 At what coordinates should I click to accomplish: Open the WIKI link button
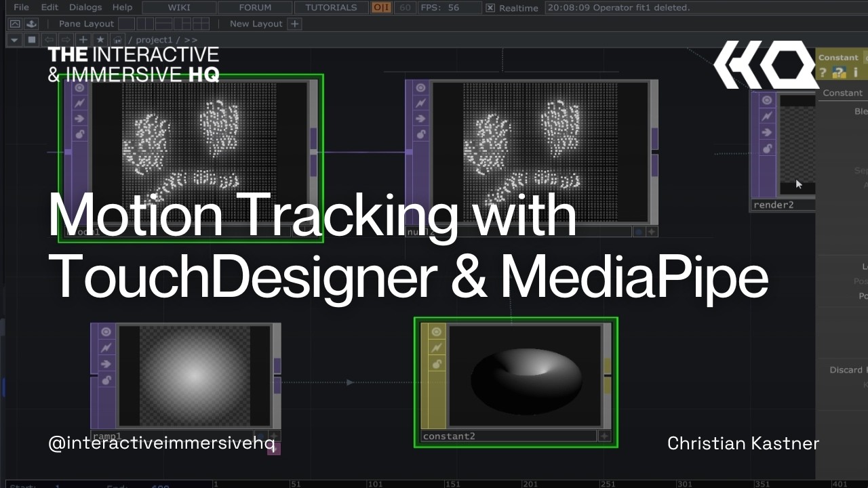coord(179,7)
